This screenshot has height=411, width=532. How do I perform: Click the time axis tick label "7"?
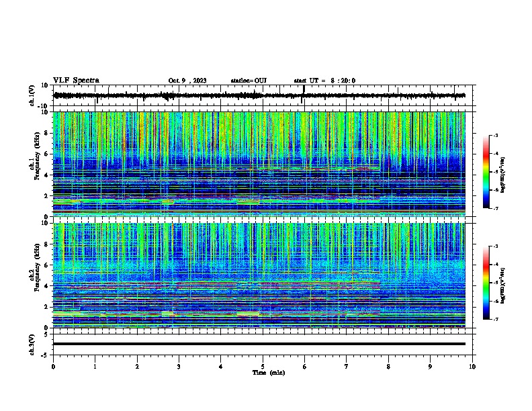click(347, 367)
